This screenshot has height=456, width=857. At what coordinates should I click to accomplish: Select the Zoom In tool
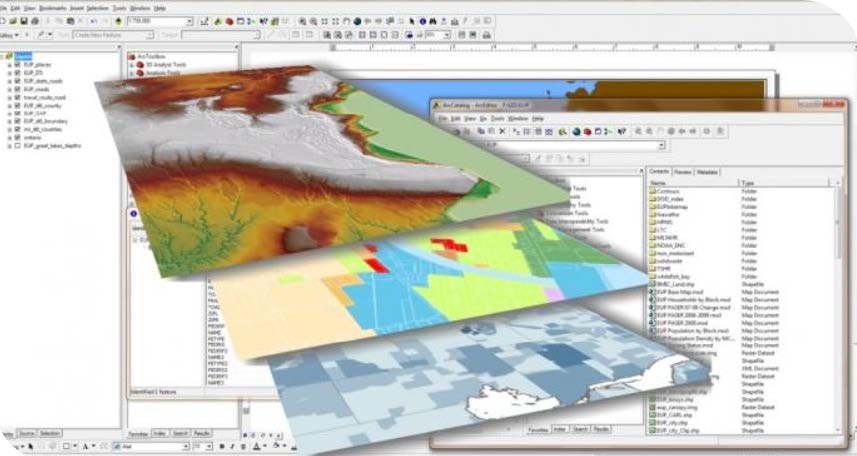(301, 21)
